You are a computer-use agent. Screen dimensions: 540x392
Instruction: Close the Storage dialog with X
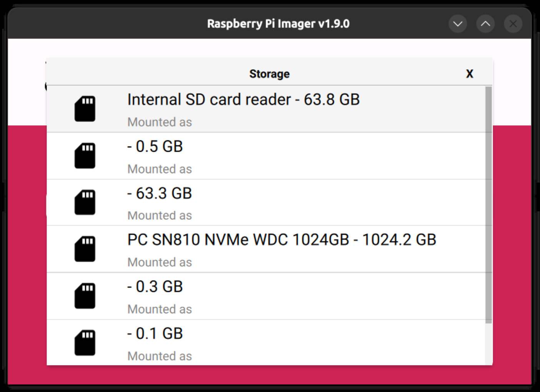469,74
